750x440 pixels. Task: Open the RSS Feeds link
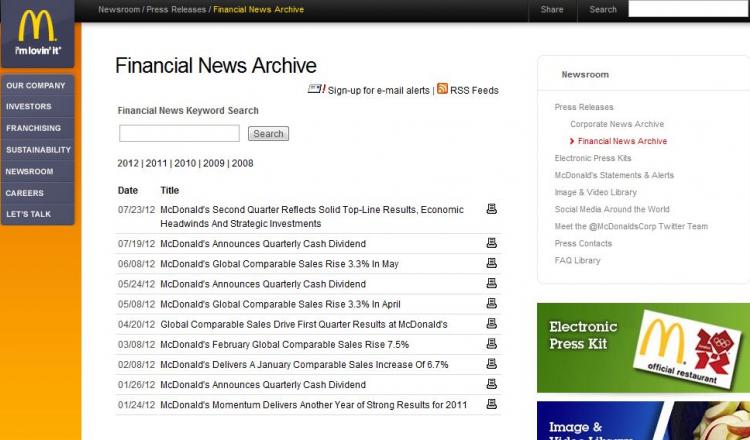(474, 90)
